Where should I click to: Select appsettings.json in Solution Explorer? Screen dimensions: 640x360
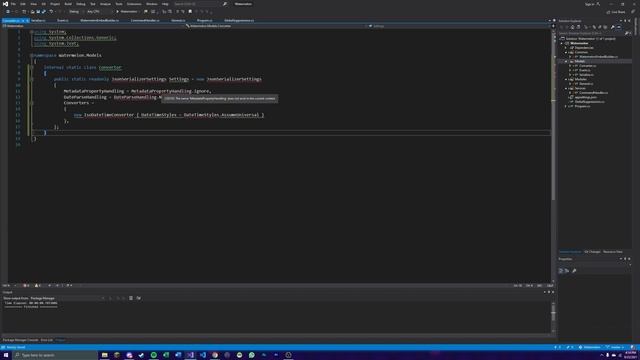pyautogui.click(x=586, y=97)
